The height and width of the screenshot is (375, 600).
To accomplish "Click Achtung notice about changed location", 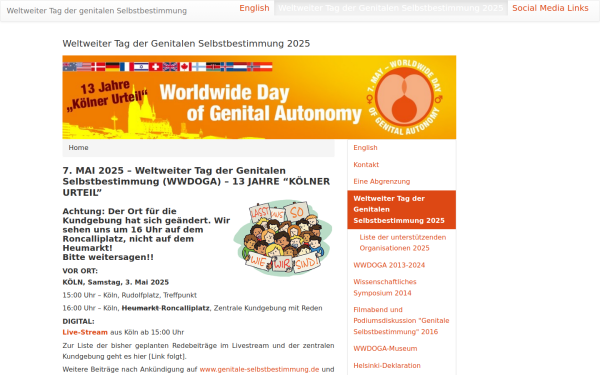I will [x=146, y=234].
